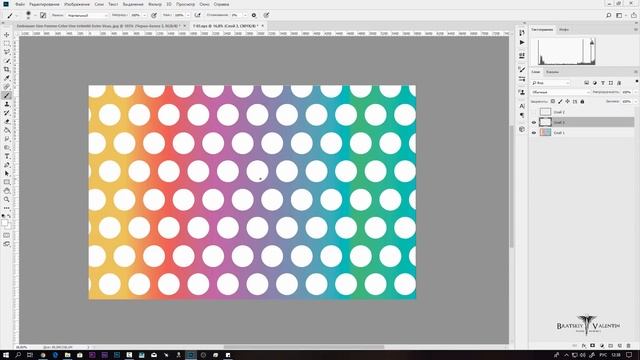Toggle pressure for opacity button
640x360 pixels.
pos(154,15)
